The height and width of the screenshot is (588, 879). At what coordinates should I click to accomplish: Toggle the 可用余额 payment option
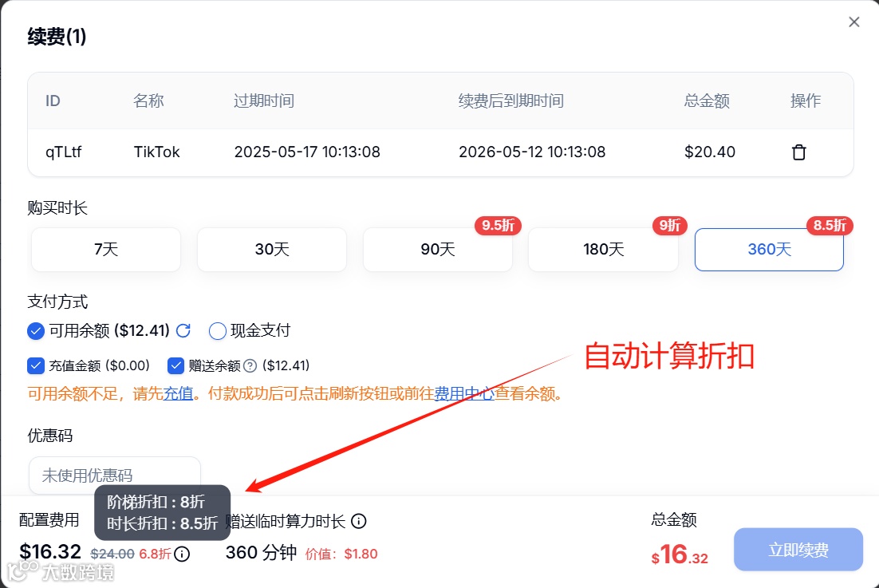(x=36, y=331)
